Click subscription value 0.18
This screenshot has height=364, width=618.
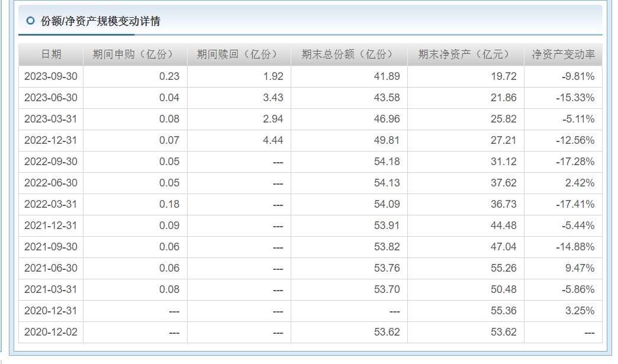[169, 204]
